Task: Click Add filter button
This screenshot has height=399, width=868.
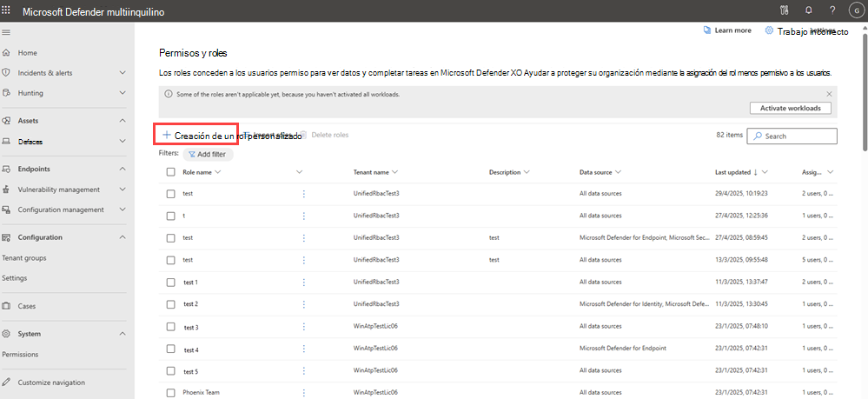Action: pos(209,154)
